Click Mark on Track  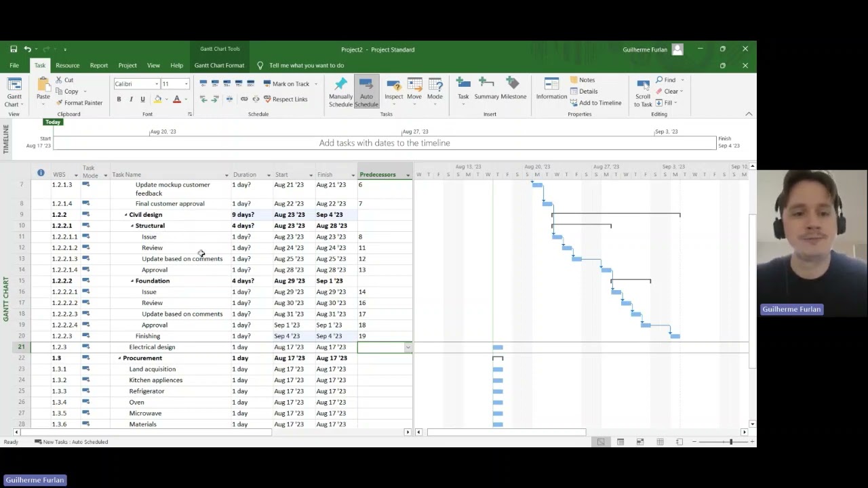285,84
